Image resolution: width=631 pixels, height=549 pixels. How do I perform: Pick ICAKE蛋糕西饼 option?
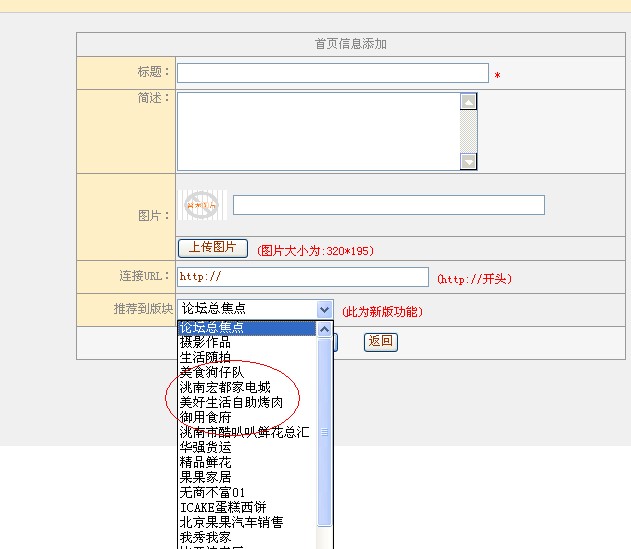click(x=247, y=507)
